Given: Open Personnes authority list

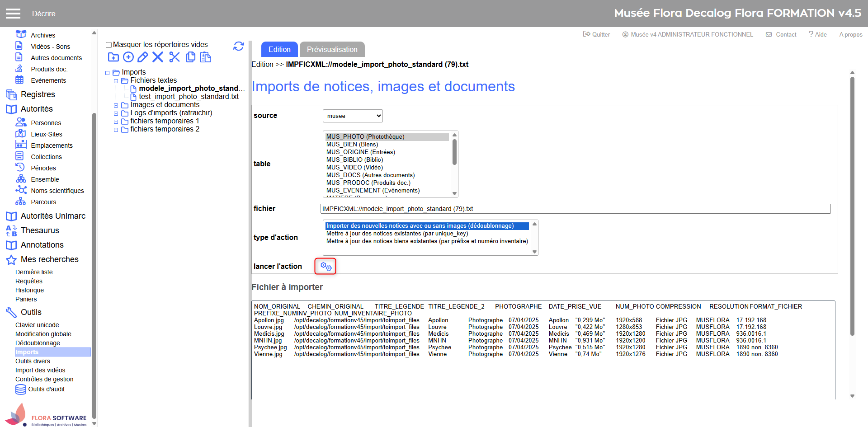Looking at the screenshot, I should (46, 123).
